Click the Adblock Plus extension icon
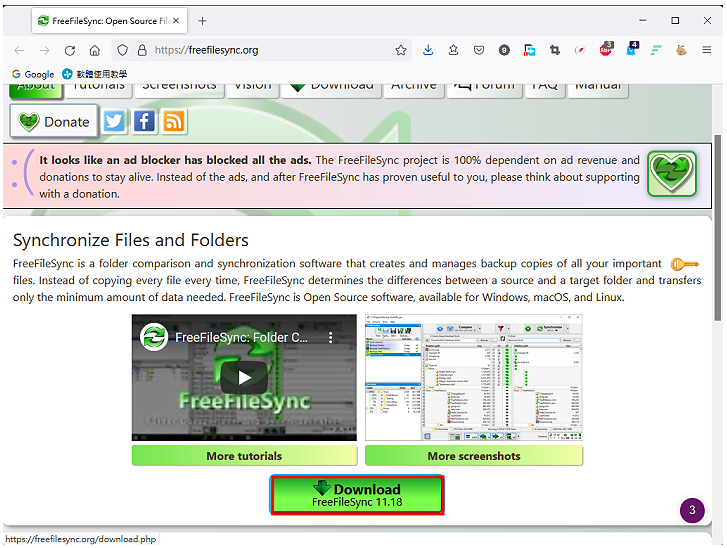Image resolution: width=727 pixels, height=548 pixels. coord(606,49)
